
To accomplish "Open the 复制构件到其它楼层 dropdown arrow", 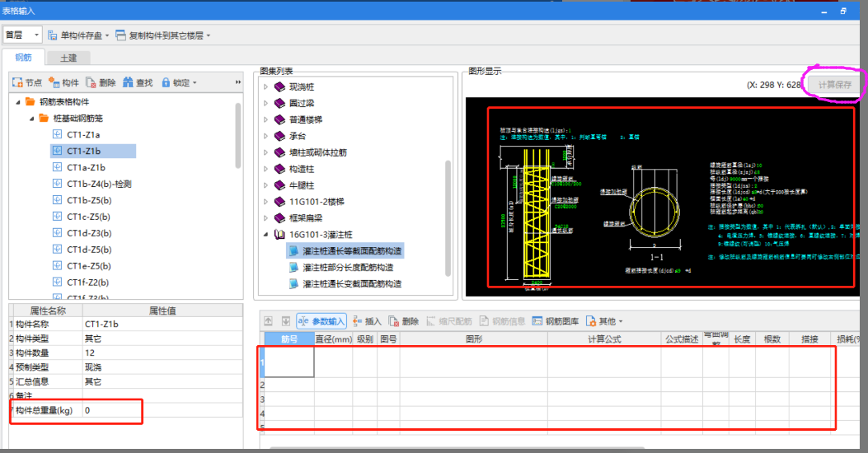I will click(x=209, y=36).
